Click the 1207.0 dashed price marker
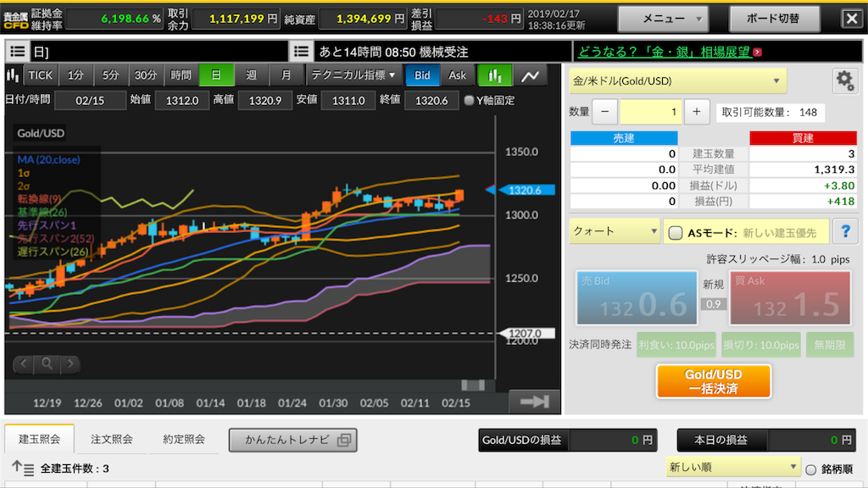 (526, 333)
